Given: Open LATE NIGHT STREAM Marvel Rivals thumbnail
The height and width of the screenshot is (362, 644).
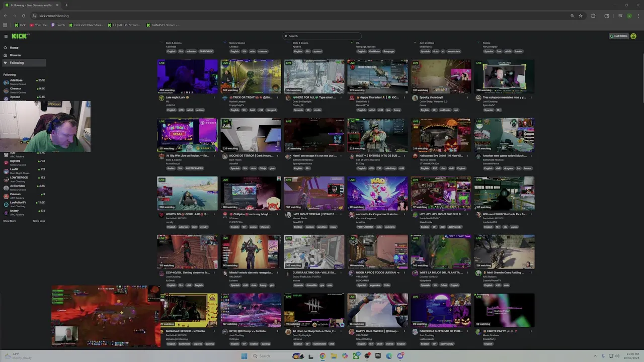Looking at the screenshot, I should pos(314,193).
